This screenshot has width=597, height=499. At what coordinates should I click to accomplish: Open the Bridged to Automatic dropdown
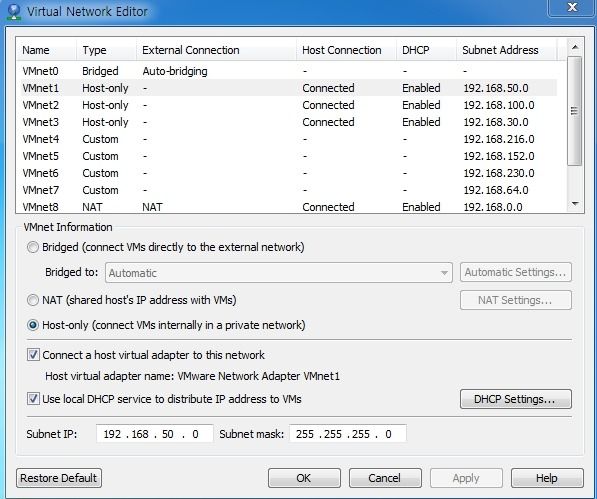pos(279,273)
